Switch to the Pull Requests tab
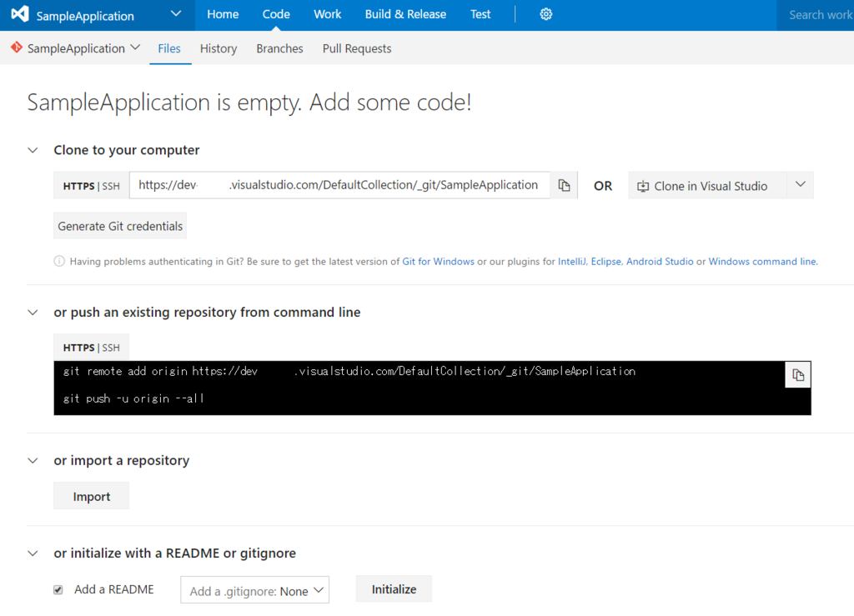This screenshot has height=616, width=854. [357, 48]
